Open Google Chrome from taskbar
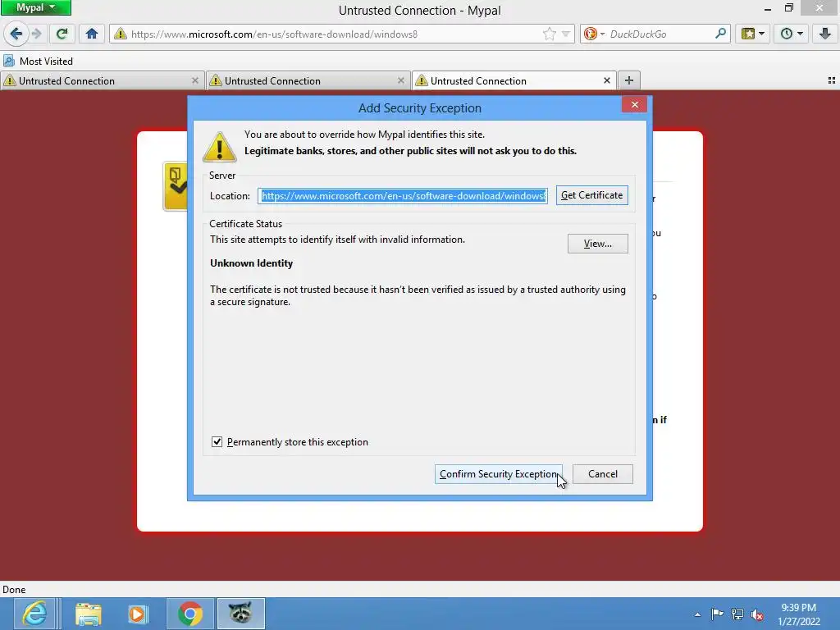The width and height of the screenshot is (840, 630). pyautogui.click(x=190, y=614)
